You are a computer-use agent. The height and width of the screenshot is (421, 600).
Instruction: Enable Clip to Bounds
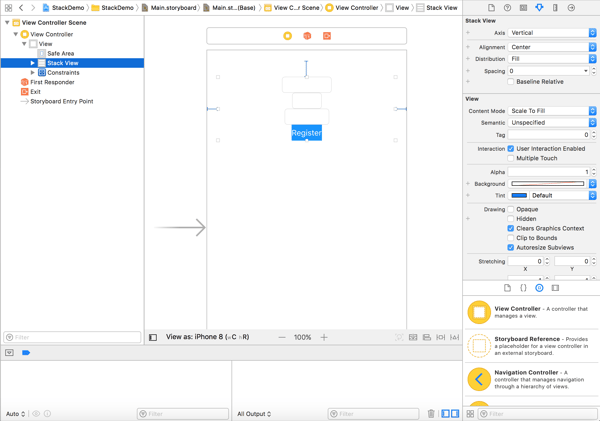pyautogui.click(x=511, y=238)
